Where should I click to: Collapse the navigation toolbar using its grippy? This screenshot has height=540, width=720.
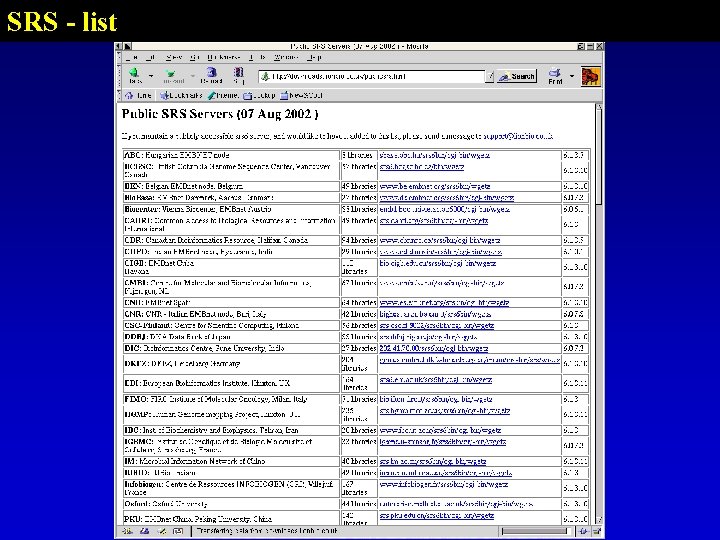coord(118,77)
